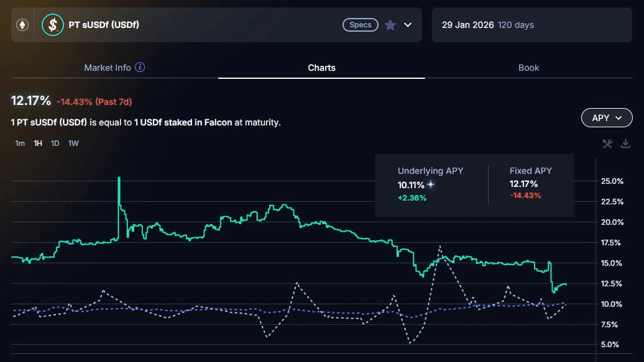This screenshot has height=362, width=644.
Task: Switch to the Book tab
Action: point(528,68)
